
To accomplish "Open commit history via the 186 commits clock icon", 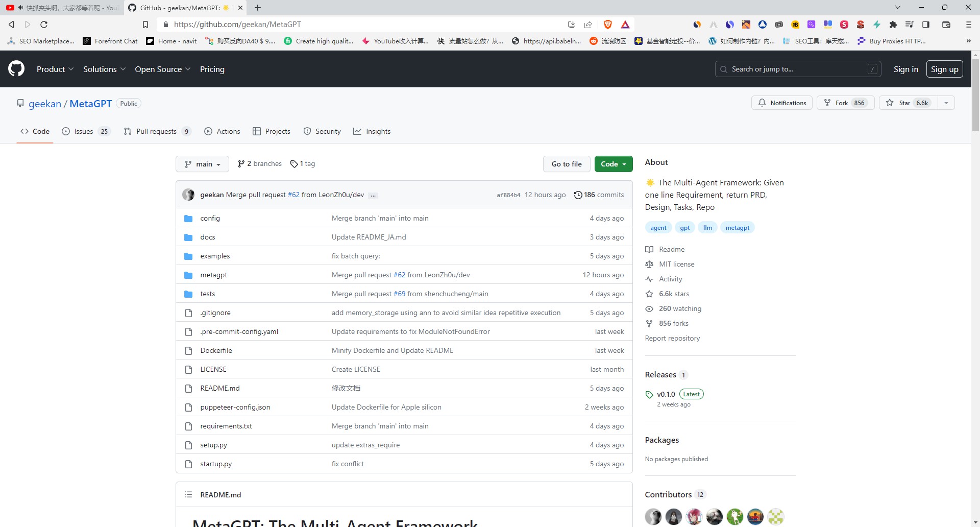I will pos(578,195).
